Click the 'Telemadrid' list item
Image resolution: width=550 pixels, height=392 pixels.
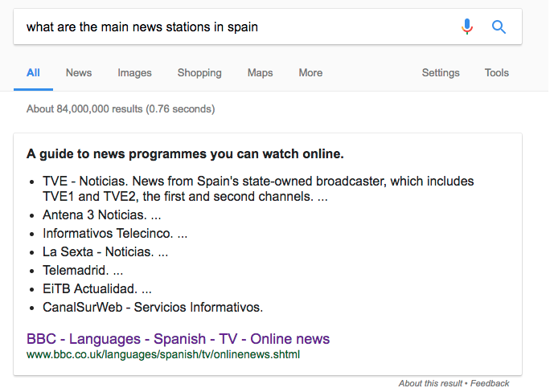(x=83, y=271)
